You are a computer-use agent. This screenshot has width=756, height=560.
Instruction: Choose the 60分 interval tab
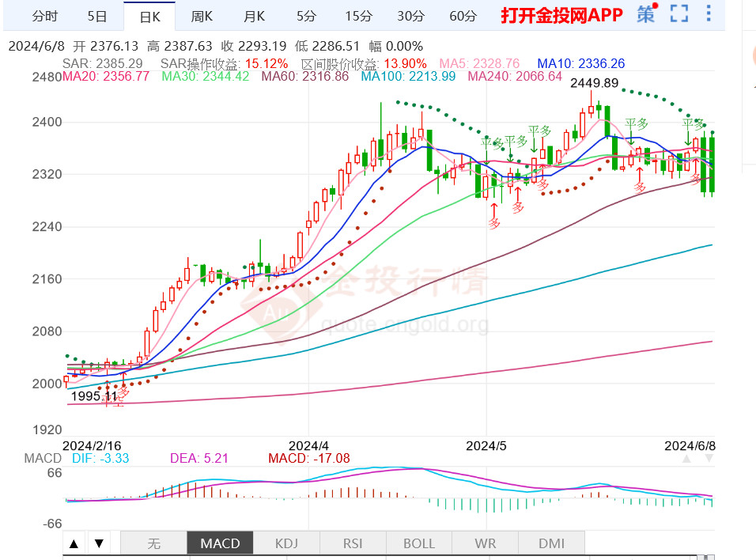coord(463,16)
